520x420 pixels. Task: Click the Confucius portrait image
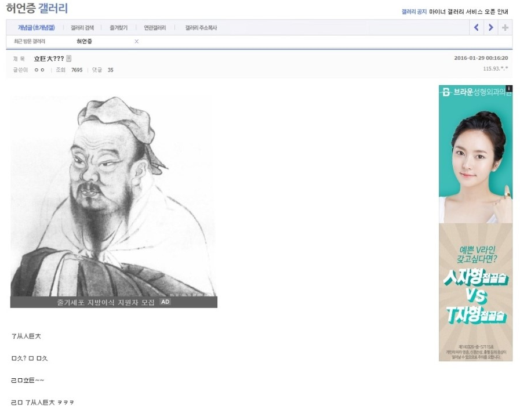click(x=114, y=195)
